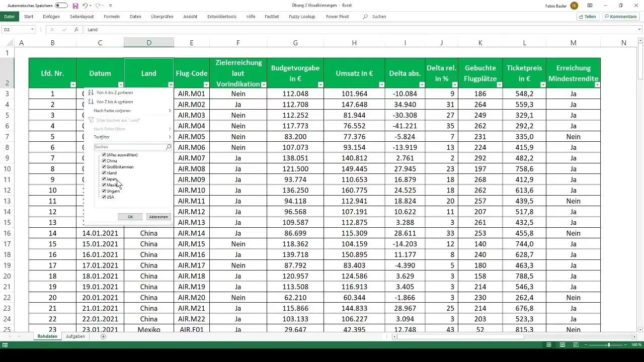Image resolution: width=644 pixels, height=362 pixels.
Task: Click the Von A bis Z sortieren icon
Action: click(91, 93)
